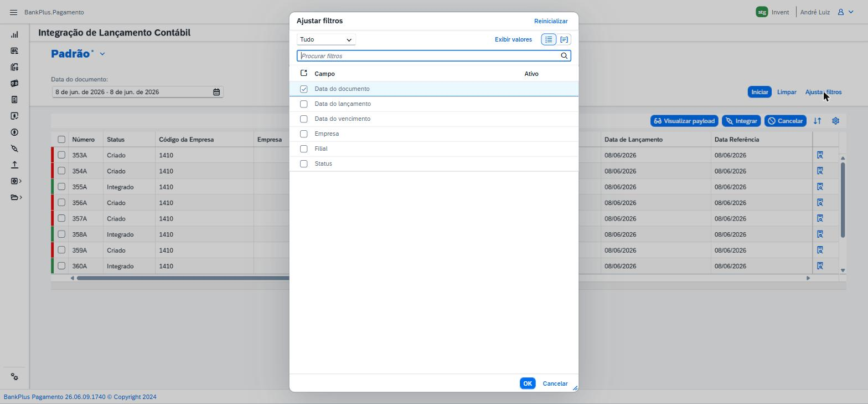Check the Empresa filter checkbox

pos(303,134)
